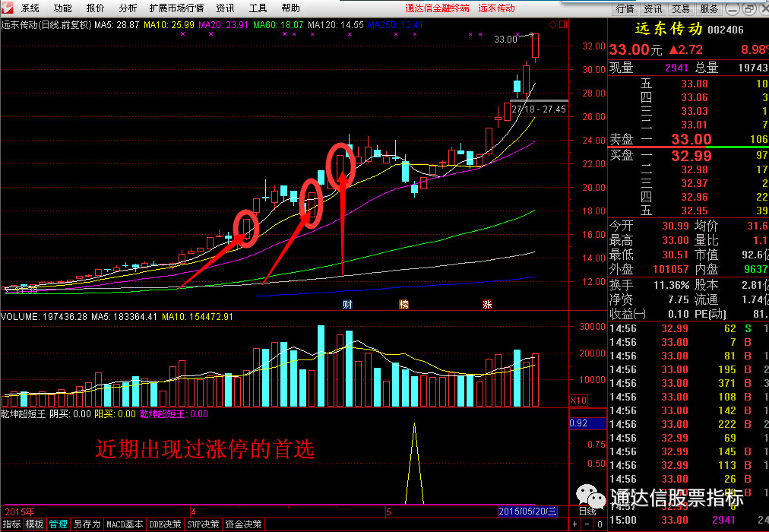Click the stock code 002406
This screenshot has height=532, width=769.
[x=726, y=30]
